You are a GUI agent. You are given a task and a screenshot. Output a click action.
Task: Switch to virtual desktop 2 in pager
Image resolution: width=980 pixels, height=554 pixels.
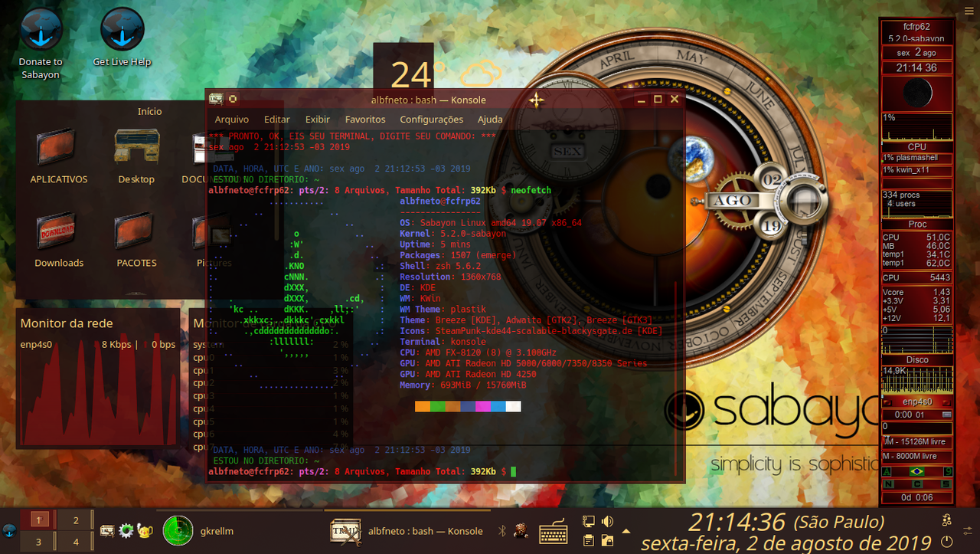75,520
